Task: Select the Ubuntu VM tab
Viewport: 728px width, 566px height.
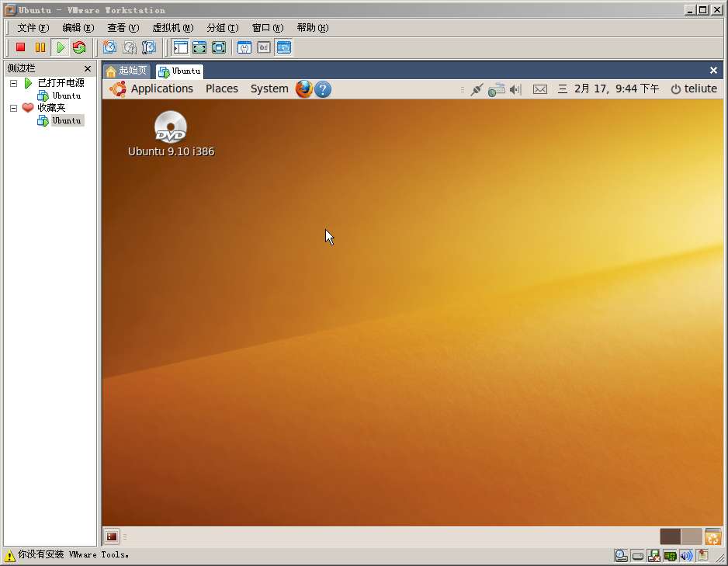Action: pyautogui.click(x=180, y=71)
